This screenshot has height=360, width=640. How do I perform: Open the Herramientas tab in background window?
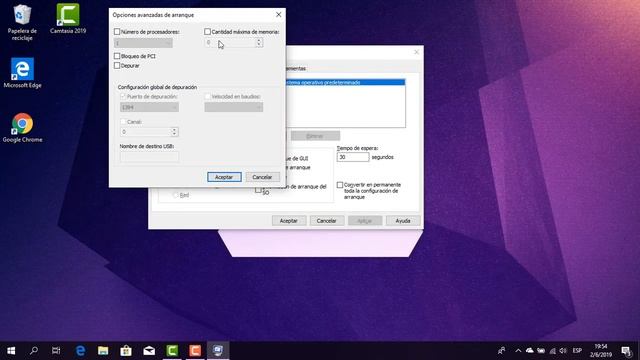[296, 69]
